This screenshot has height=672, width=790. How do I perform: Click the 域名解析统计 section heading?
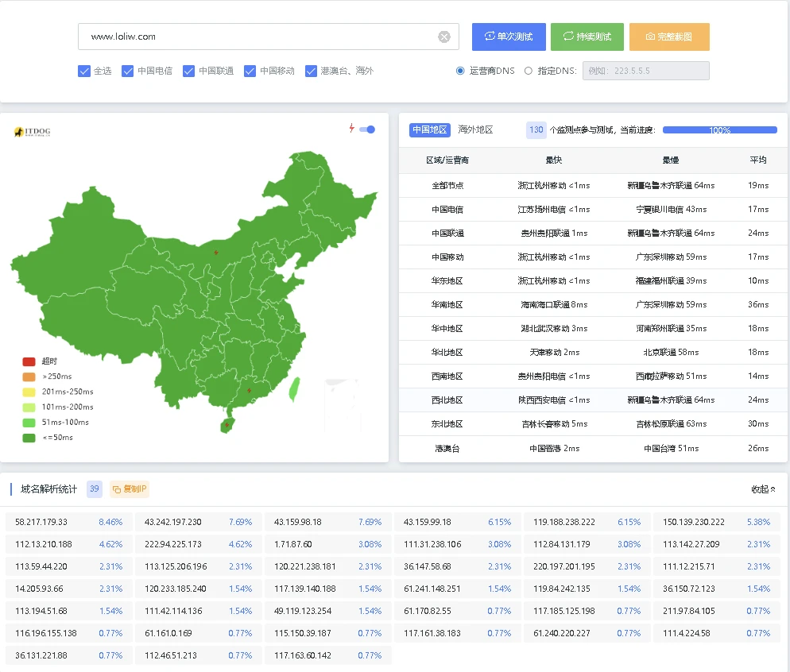pyautogui.click(x=48, y=489)
